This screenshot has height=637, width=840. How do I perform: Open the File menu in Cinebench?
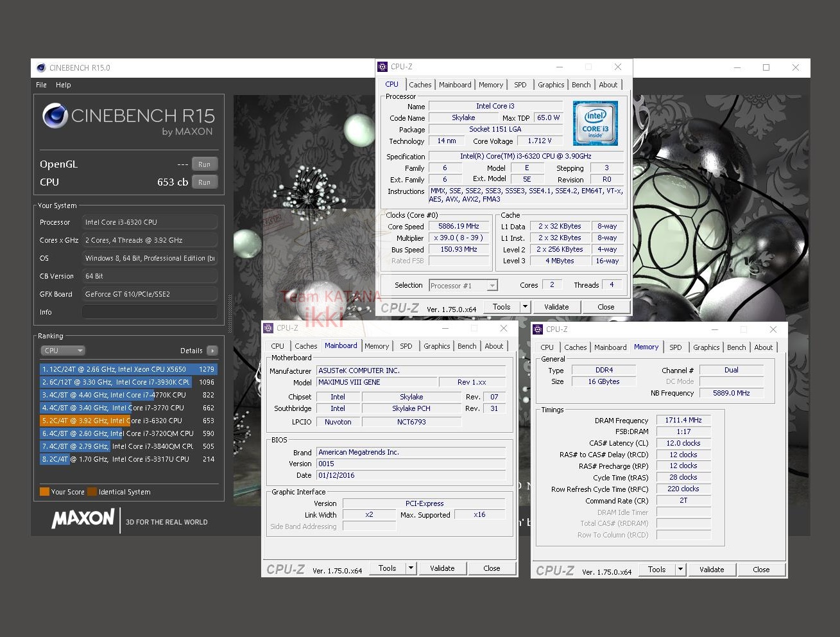(x=41, y=85)
